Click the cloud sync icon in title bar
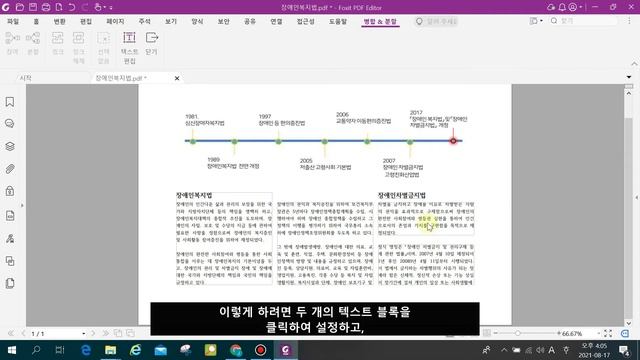This screenshot has height=360, width=640. [551, 7]
